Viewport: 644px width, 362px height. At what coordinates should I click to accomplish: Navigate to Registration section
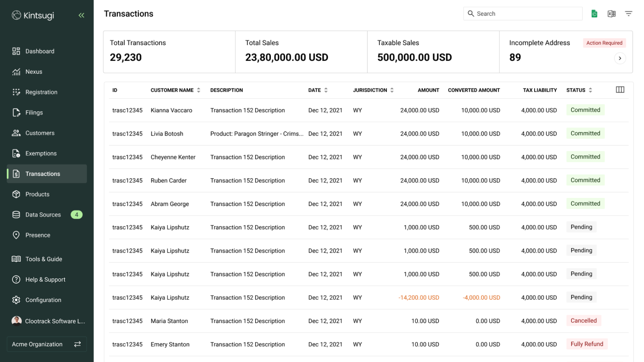(47, 92)
